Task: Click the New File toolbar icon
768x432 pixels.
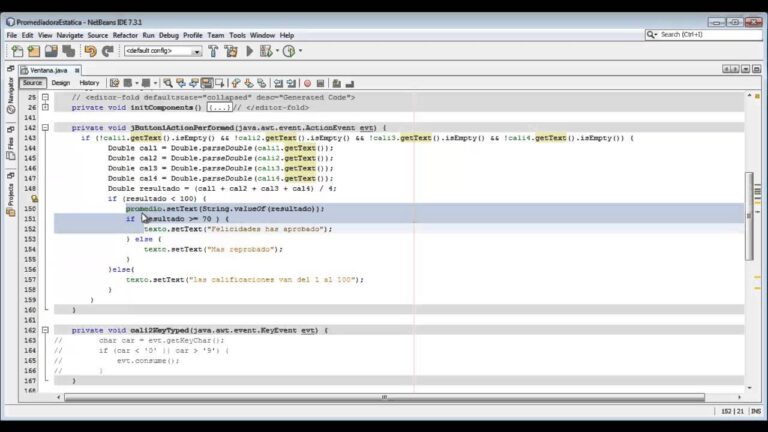Action: tap(17, 51)
